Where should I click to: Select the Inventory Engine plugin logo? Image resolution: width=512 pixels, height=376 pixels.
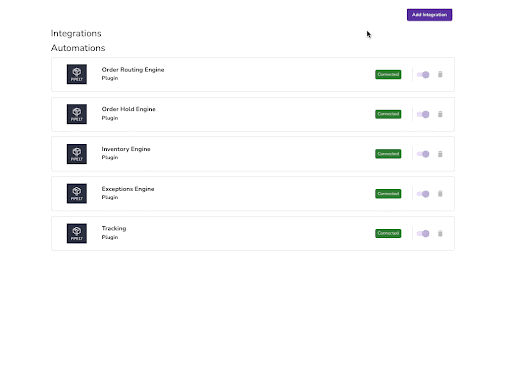[x=77, y=154]
